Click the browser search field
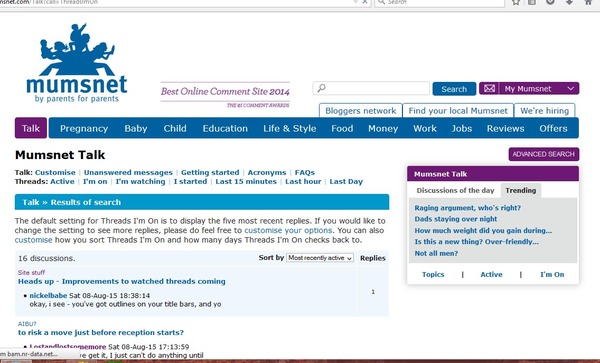 pyautogui.click(x=439, y=2)
